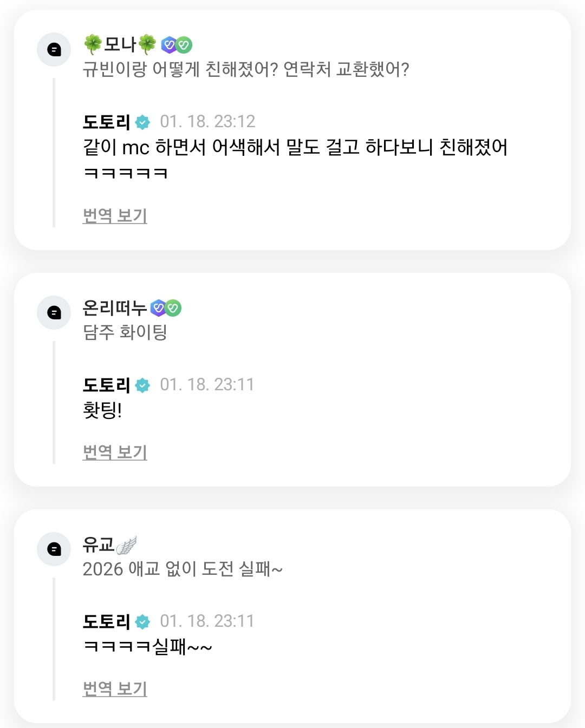Viewport: 585px width, 728px height.
Task: Tap the profile avatar beside 온리떠누's comment
Action: [x=54, y=313]
